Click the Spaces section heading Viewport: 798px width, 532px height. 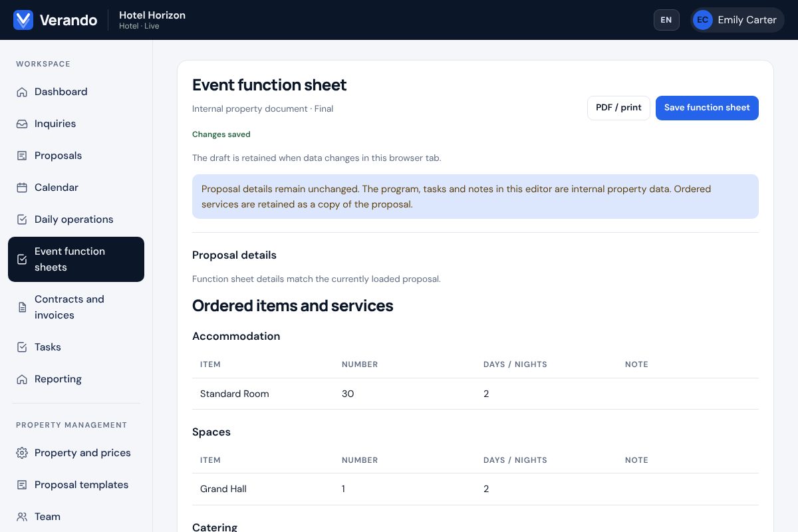click(211, 432)
